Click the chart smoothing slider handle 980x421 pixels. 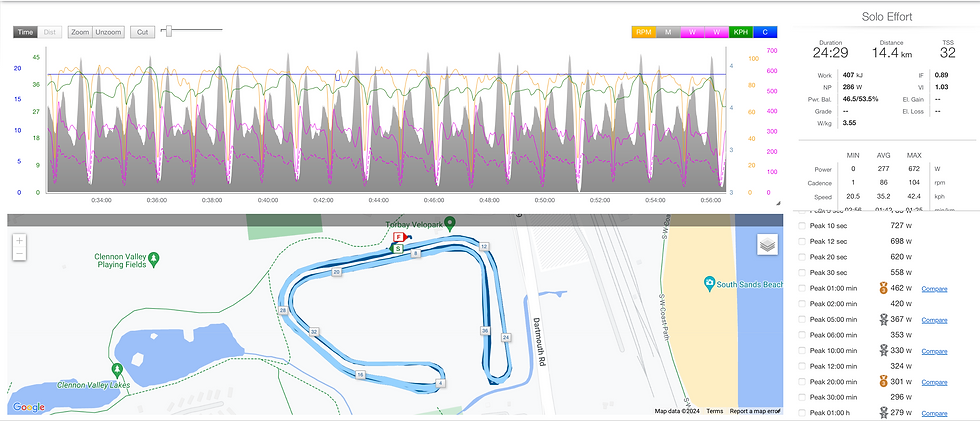tap(168, 32)
